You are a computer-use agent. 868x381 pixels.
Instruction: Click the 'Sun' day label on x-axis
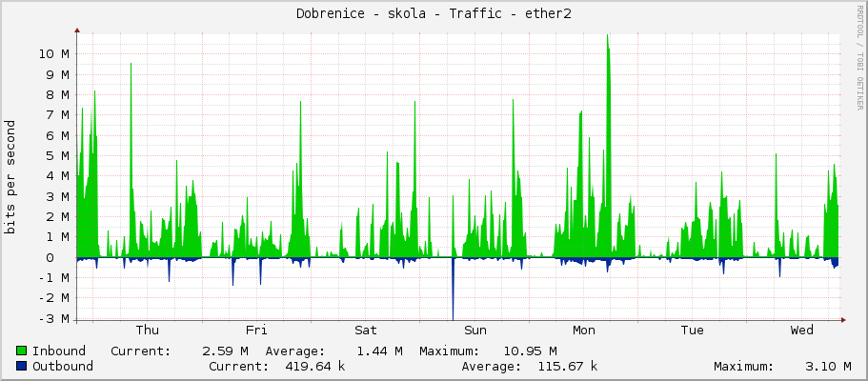coord(474,331)
